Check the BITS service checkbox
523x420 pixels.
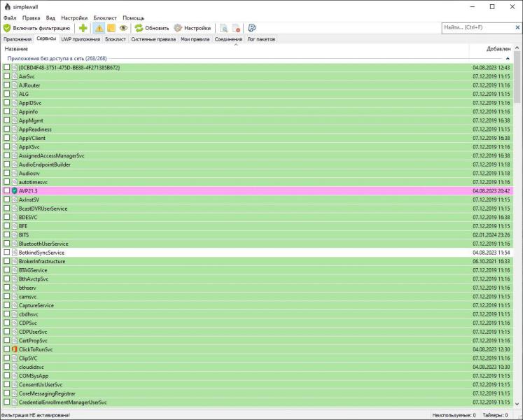[7, 234]
